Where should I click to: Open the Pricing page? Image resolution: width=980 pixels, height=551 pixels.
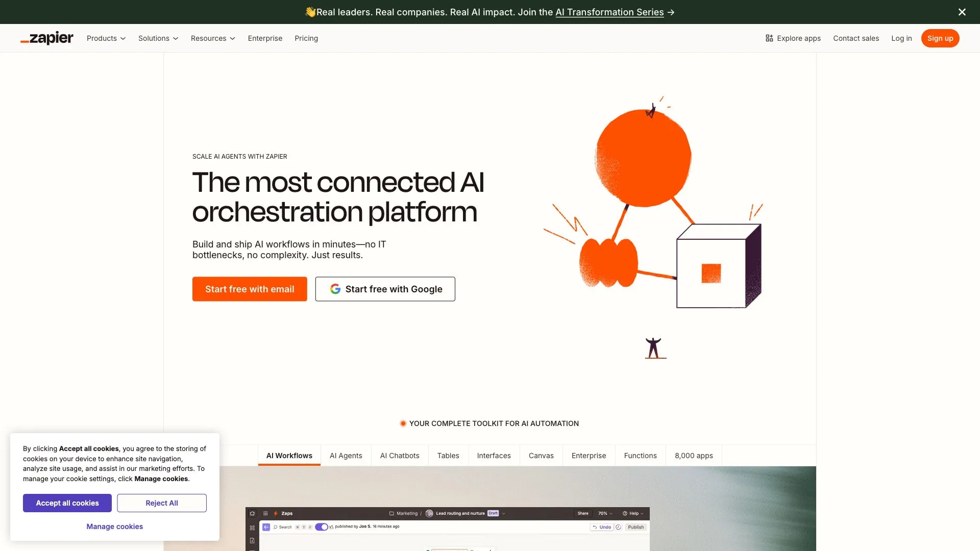coord(306,38)
